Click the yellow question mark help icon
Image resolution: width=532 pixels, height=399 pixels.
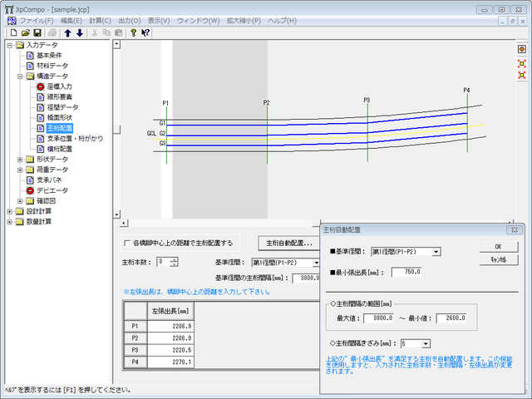click(133, 32)
